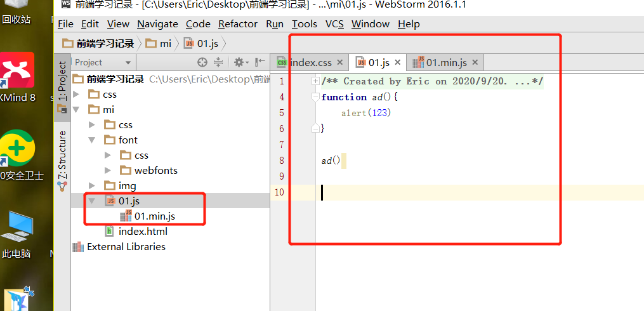Open the File menu
Viewport: 644px width, 311px height.
pos(66,24)
